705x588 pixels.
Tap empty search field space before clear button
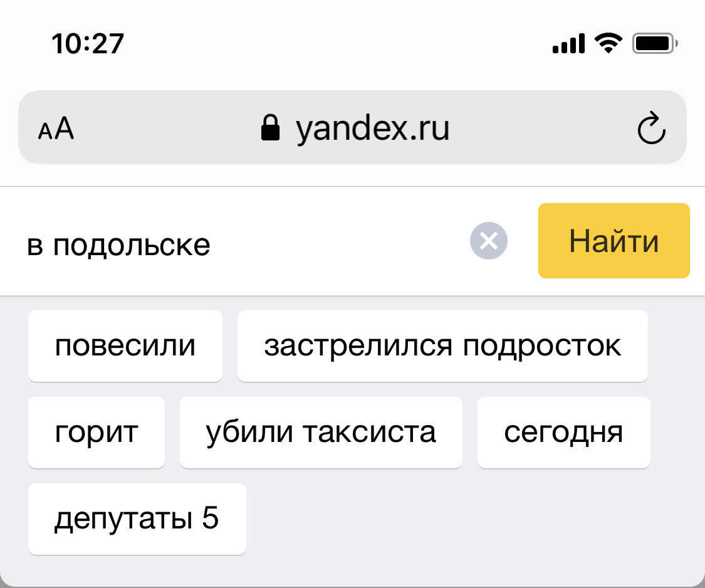(x=337, y=242)
